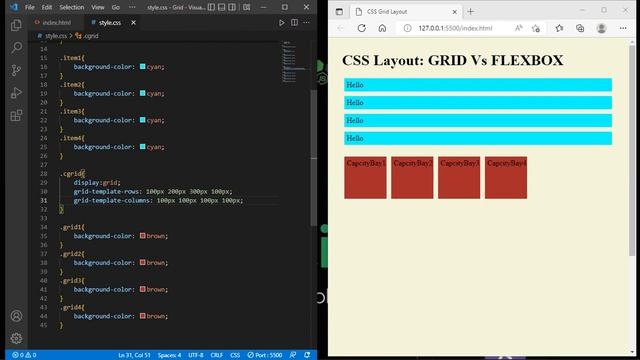Change line ending via CRLF status item

click(x=216, y=355)
